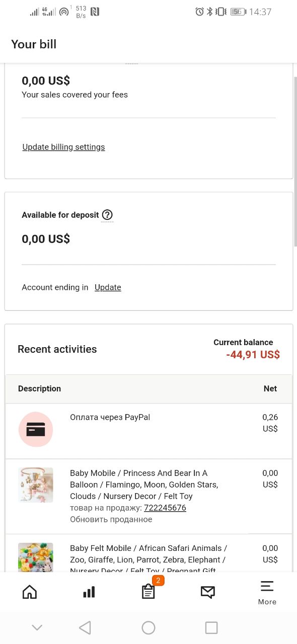Tap Android recent apps square button

click(x=211, y=627)
